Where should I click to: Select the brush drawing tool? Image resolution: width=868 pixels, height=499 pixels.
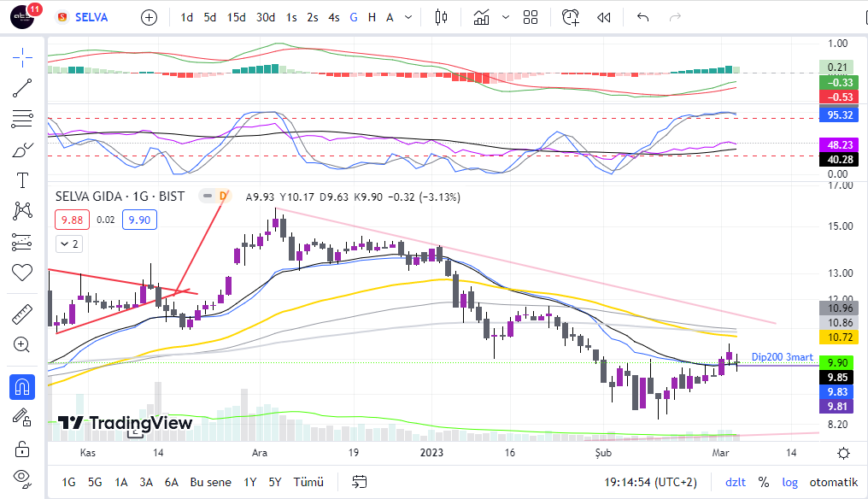pos(22,150)
